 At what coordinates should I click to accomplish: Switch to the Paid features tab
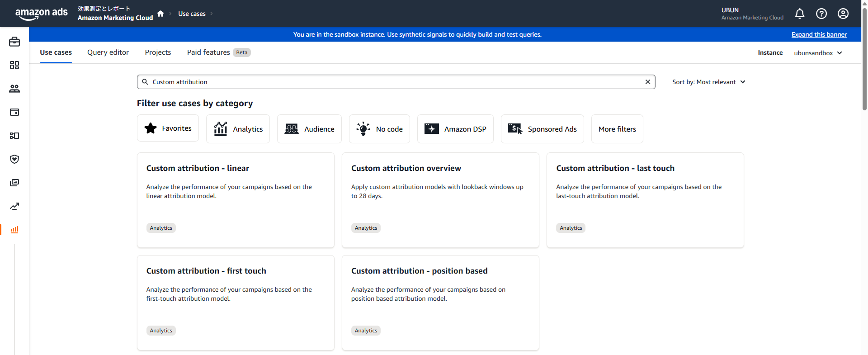pos(219,52)
